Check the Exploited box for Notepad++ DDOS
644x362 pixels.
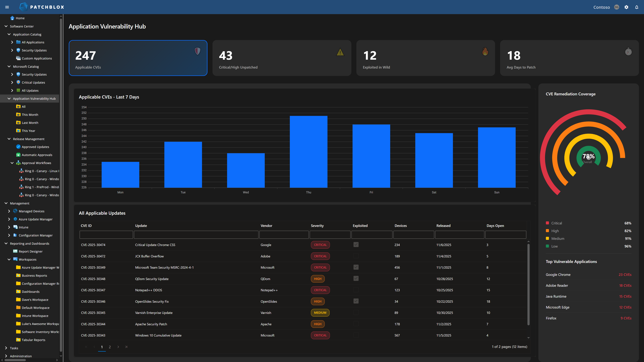pos(356,290)
